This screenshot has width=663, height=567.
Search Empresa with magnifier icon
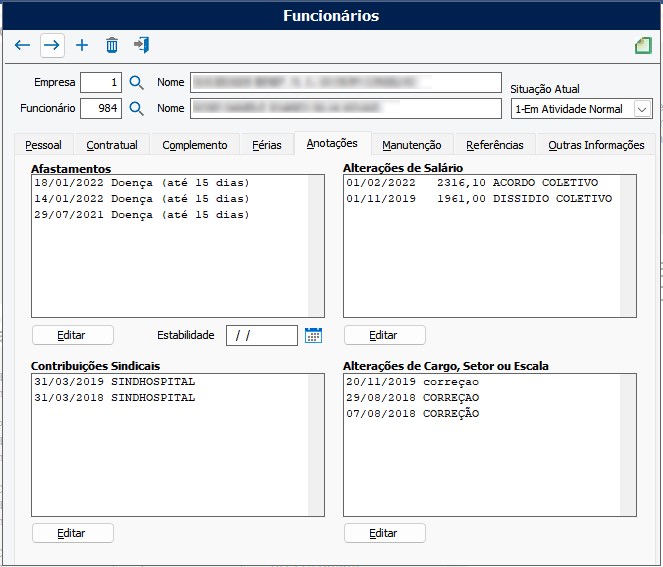click(137, 82)
